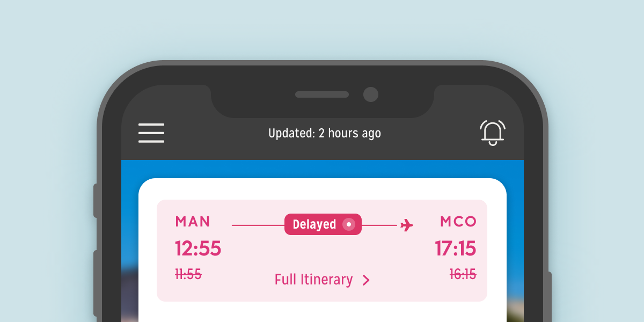644x322 pixels.
Task: Tap the notification bell icon
Action: point(492,133)
